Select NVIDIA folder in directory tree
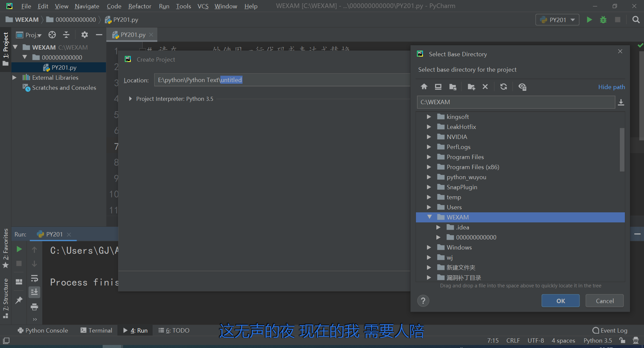 520,137
